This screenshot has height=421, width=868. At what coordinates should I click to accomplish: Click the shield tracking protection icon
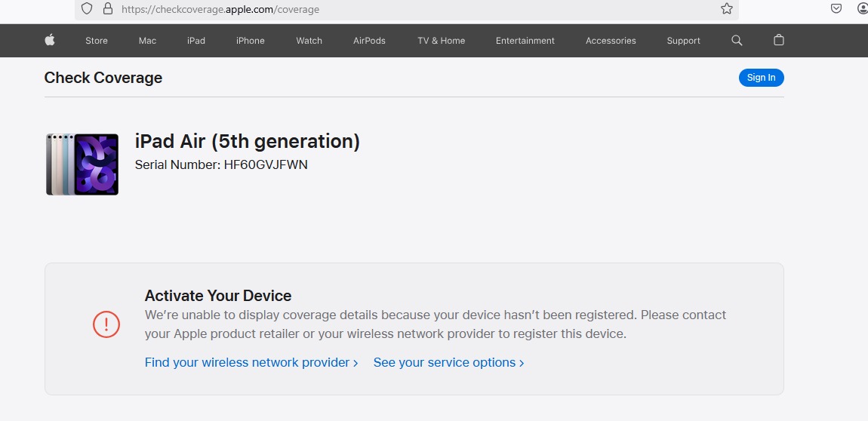(x=87, y=9)
